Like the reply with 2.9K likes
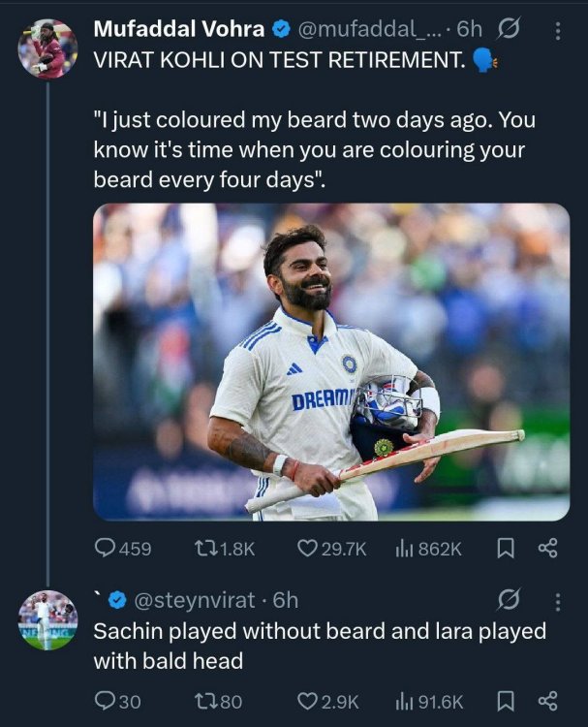Image resolution: width=588 pixels, height=727 pixels. point(327,701)
